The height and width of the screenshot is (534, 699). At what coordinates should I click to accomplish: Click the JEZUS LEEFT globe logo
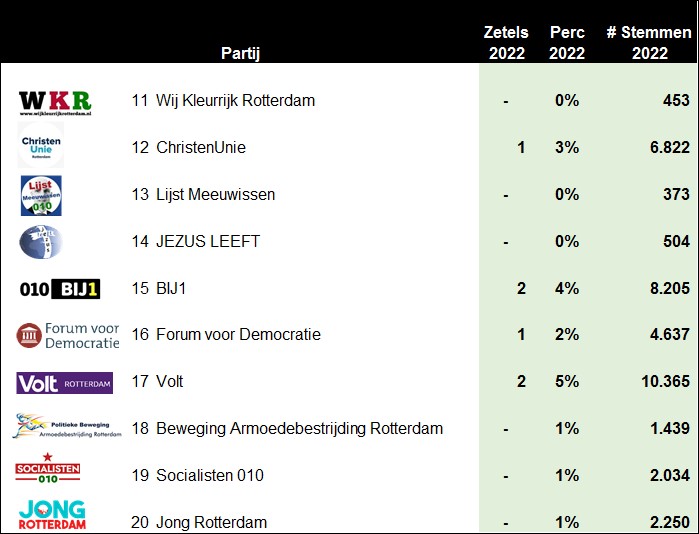coord(41,242)
